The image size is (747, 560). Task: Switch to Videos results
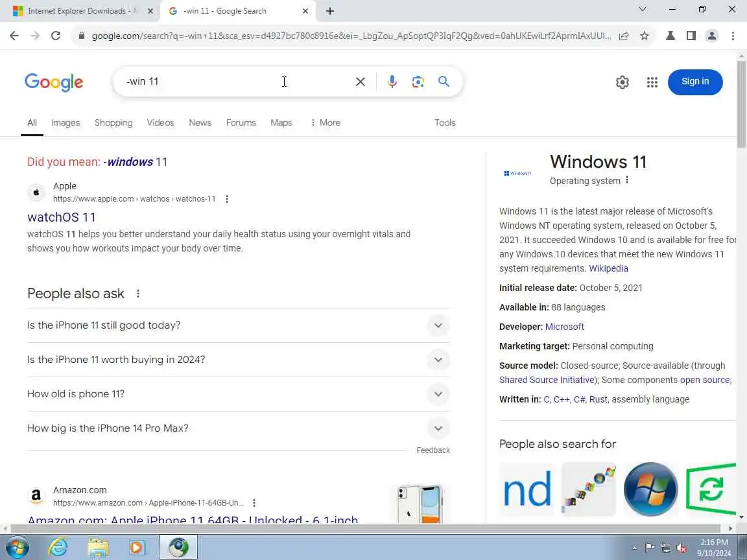(160, 122)
